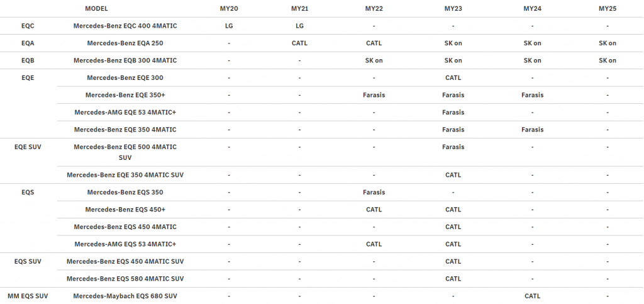Click the MODEL column header
The image size is (644, 304).
pyautogui.click(x=96, y=9)
